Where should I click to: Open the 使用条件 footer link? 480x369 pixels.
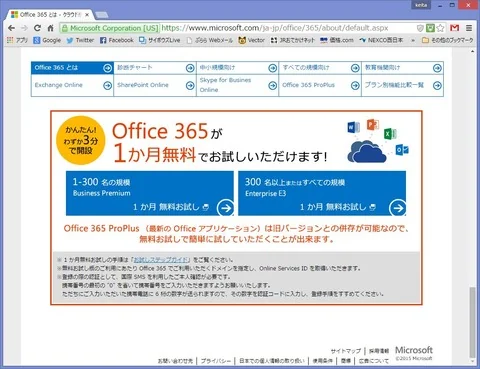[x=323, y=361]
